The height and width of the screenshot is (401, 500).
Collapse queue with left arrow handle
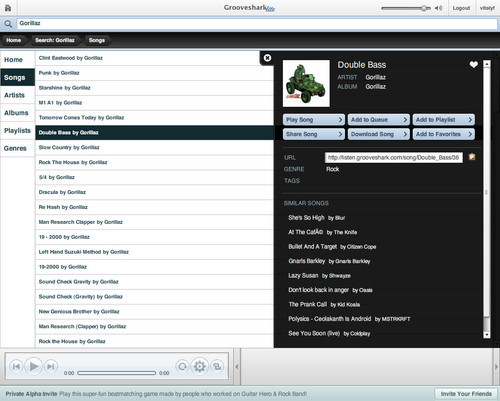[237, 367]
